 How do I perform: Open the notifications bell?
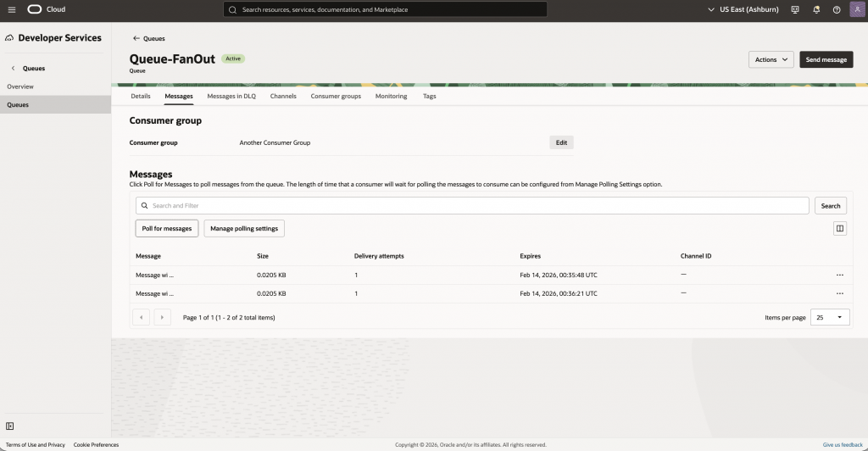816,9
